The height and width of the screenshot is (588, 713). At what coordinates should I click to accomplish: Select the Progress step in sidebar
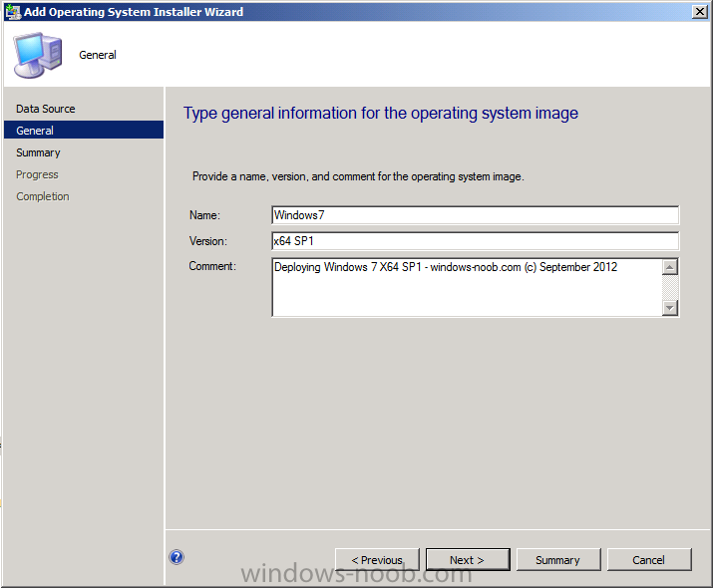point(37,174)
